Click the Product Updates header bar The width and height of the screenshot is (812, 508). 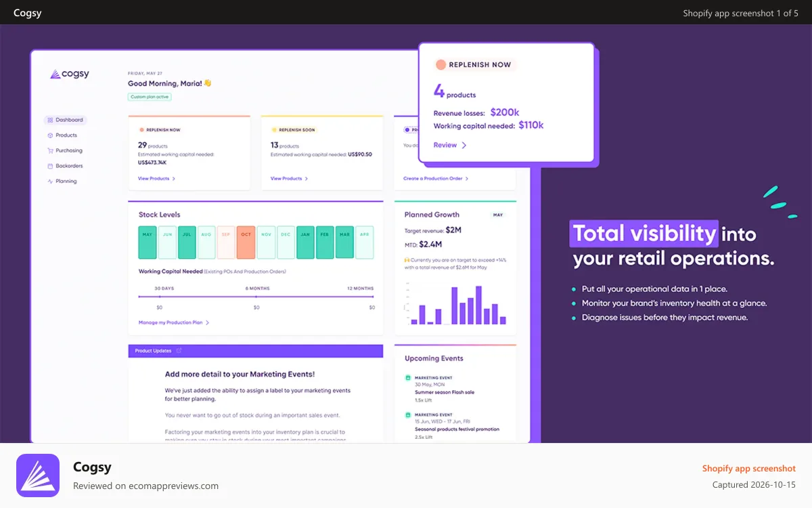pos(256,351)
